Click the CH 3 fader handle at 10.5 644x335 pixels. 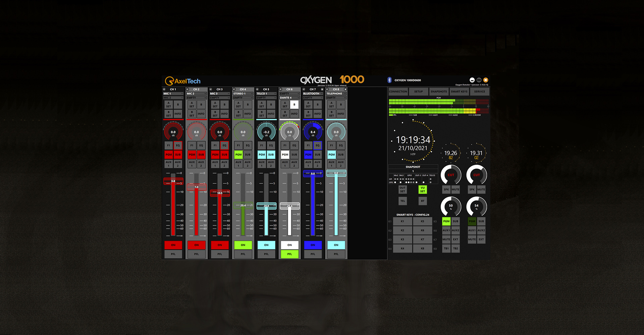click(220, 193)
